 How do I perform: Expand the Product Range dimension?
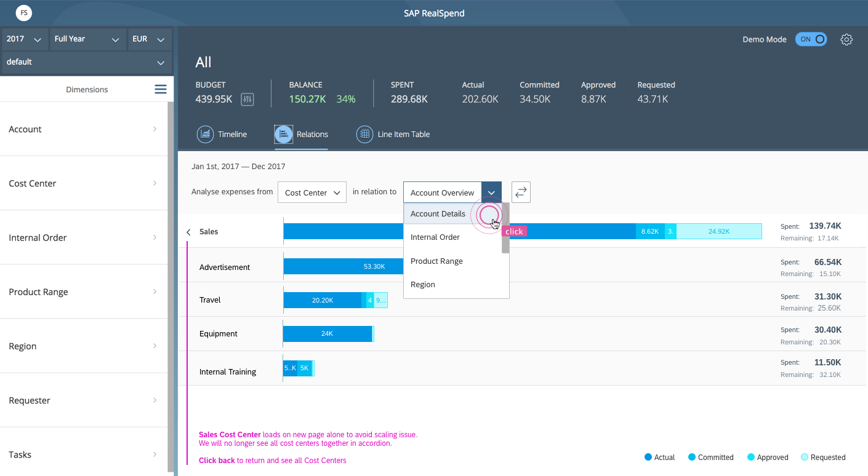83,292
